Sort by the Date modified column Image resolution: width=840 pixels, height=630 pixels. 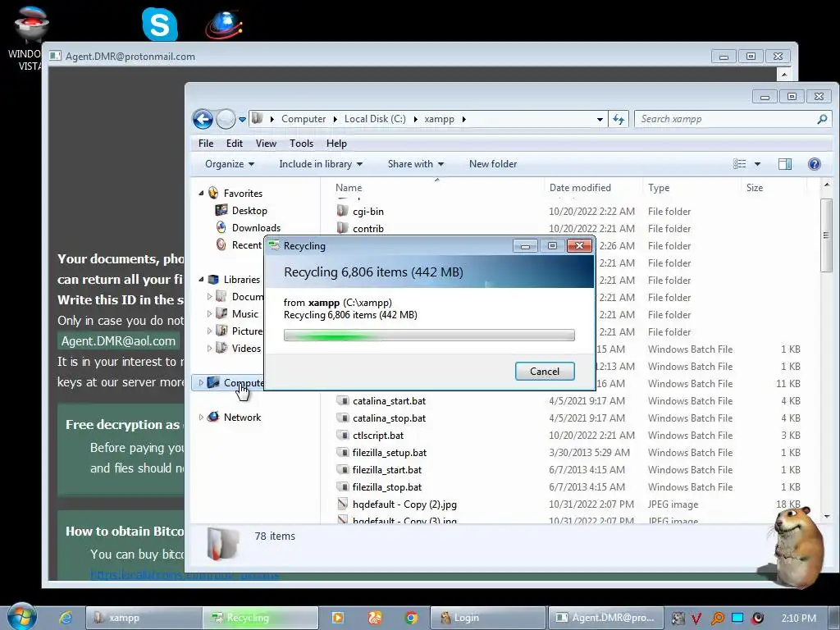pos(580,188)
